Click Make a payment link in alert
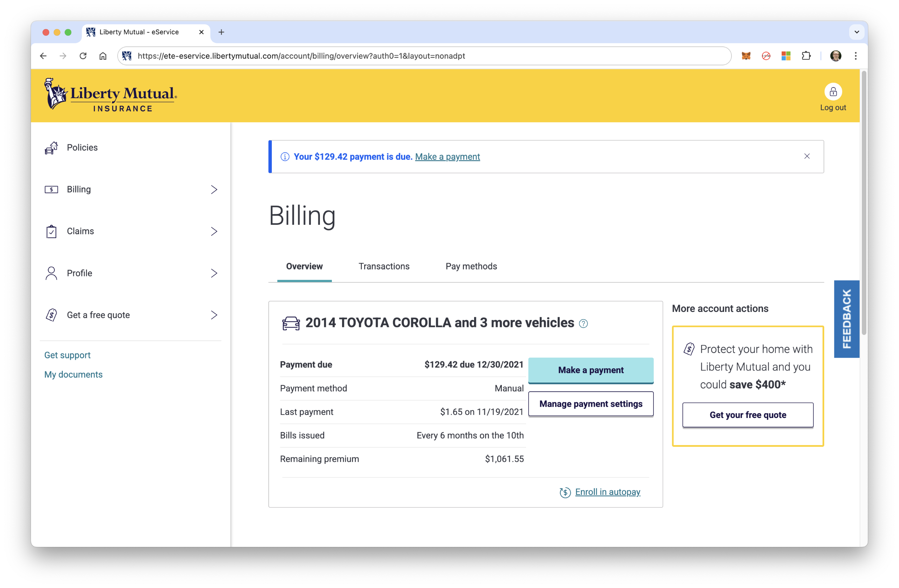This screenshot has height=588, width=899. [447, 156]
